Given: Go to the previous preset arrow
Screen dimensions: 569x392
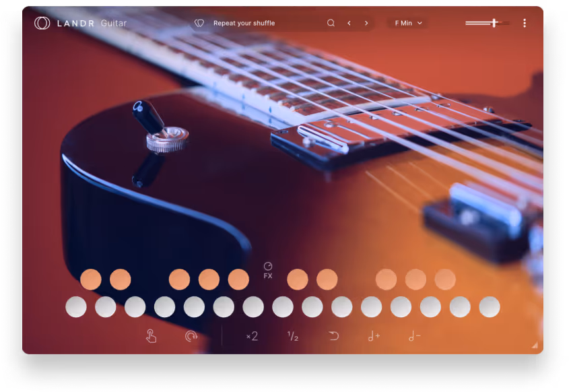Looking at the screenshot, I should (x=349, y=23).
